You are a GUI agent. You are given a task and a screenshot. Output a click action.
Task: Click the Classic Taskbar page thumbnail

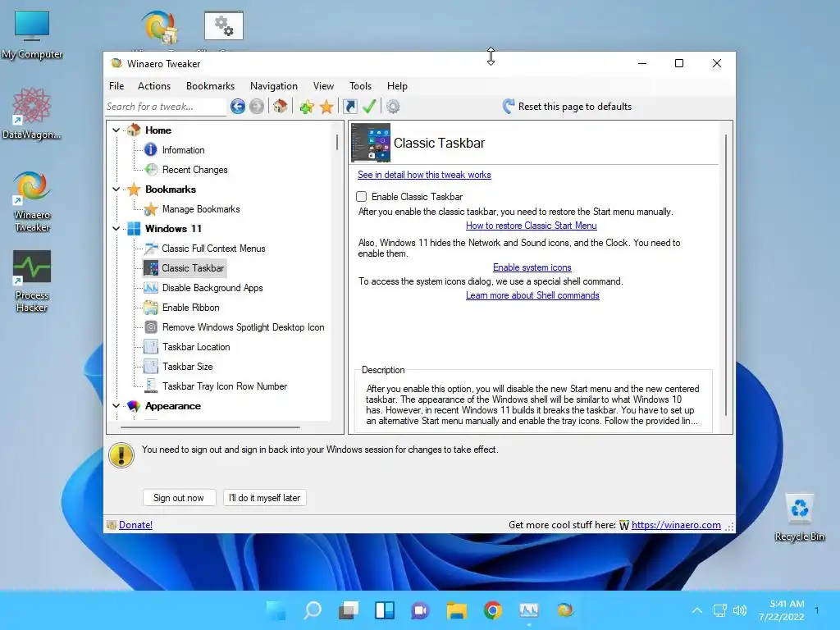click(371, 143)
